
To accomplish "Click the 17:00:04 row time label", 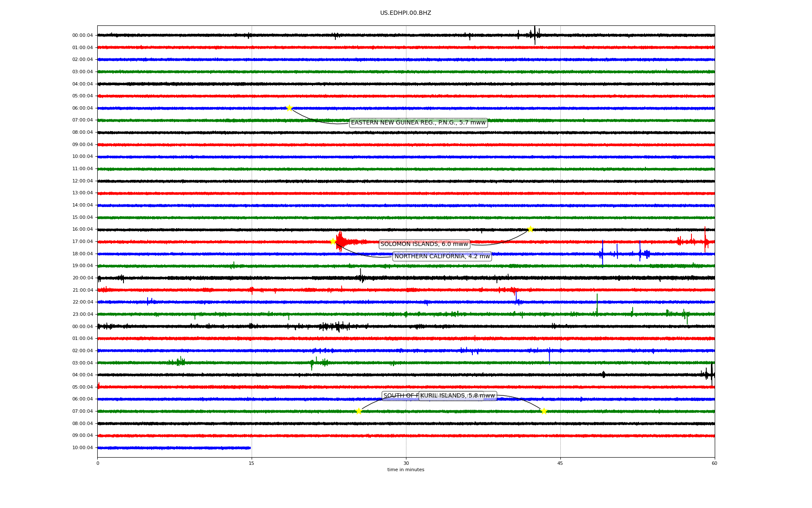I will pos(82,242).
